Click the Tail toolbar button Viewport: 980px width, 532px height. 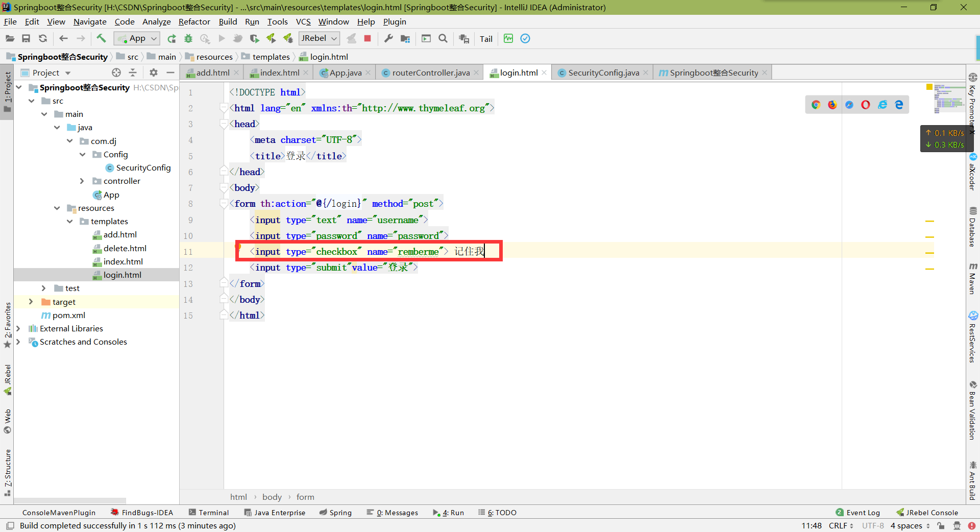tap(486, 39)
